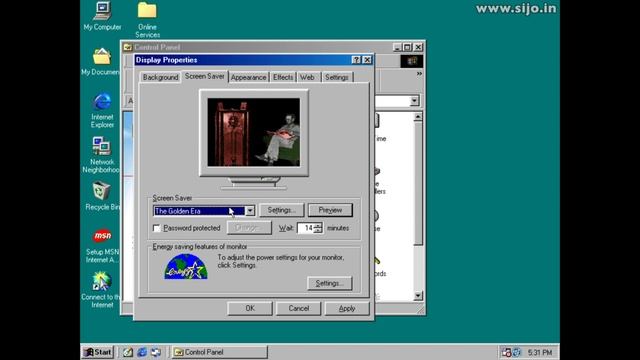Screen dimensions: 640x360
Task: Select the Connect to the Internet icon
Action: 101,290
